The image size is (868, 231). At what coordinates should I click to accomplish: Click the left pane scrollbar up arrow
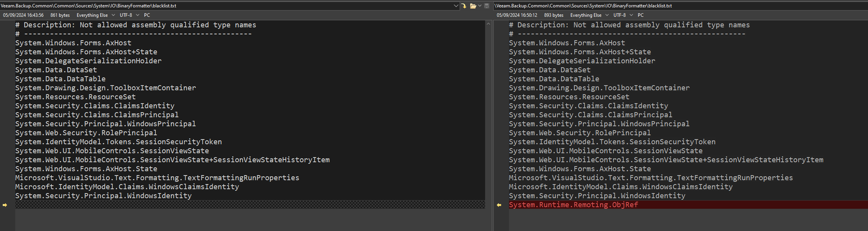coord(488,23)
